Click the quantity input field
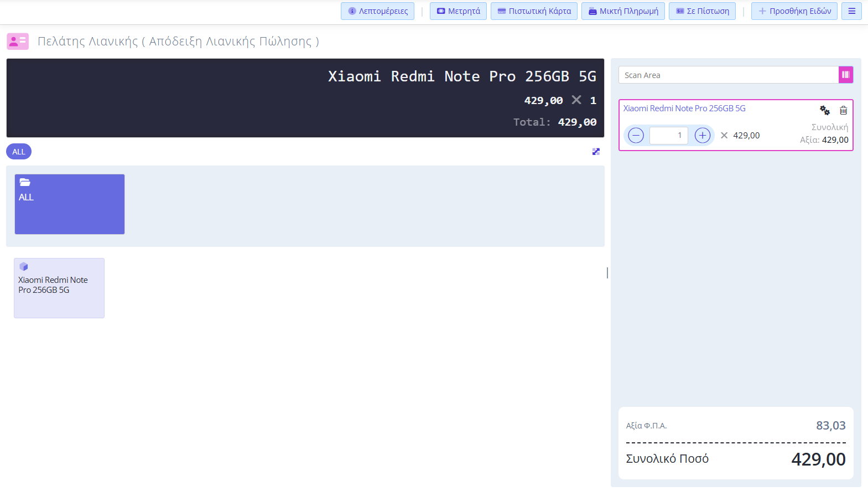 (668, 136)
